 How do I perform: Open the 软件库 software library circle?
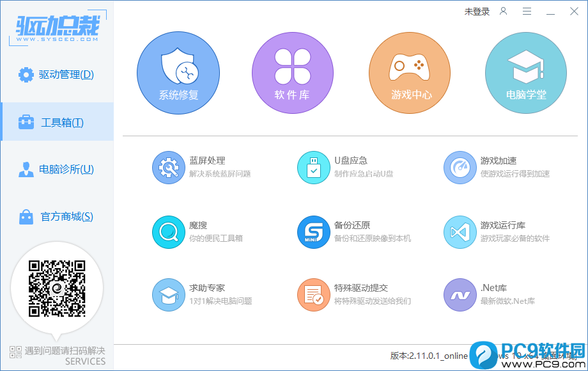click(x=292, y=73)
